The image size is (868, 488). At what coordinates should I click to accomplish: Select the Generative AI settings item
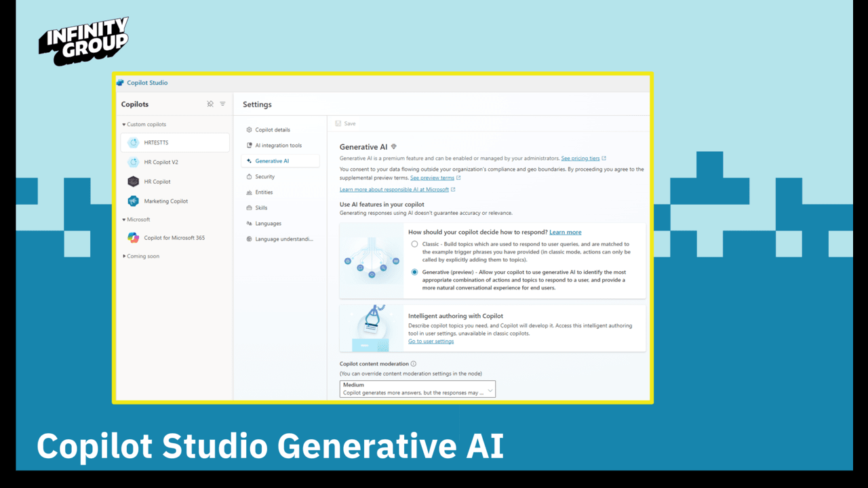[280, 161]
